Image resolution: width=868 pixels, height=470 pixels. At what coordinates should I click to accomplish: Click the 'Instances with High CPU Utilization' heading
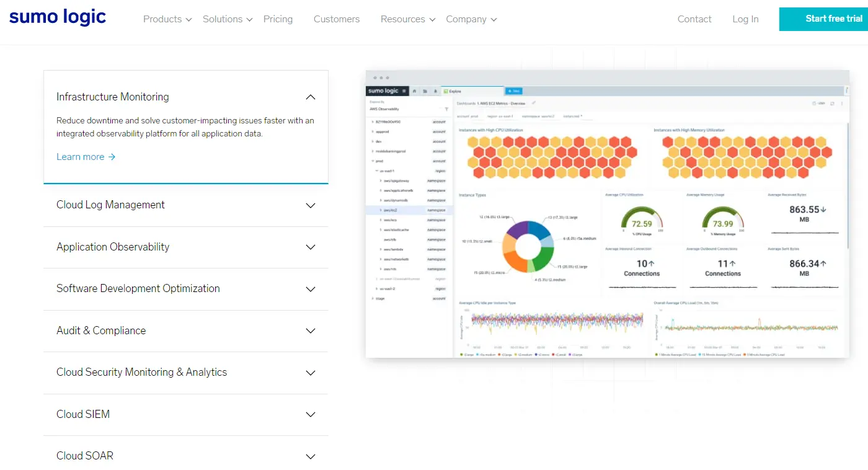tap(490, 130)
